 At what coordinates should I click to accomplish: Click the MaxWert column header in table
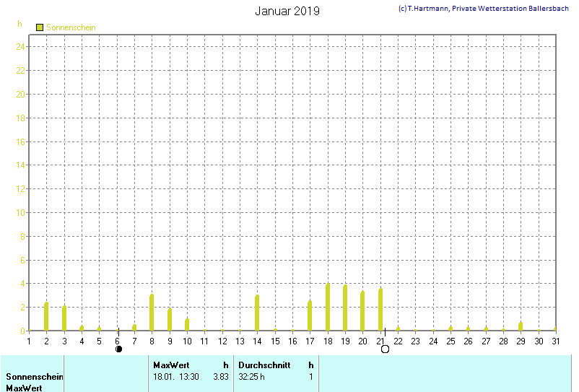click(171, 365)
